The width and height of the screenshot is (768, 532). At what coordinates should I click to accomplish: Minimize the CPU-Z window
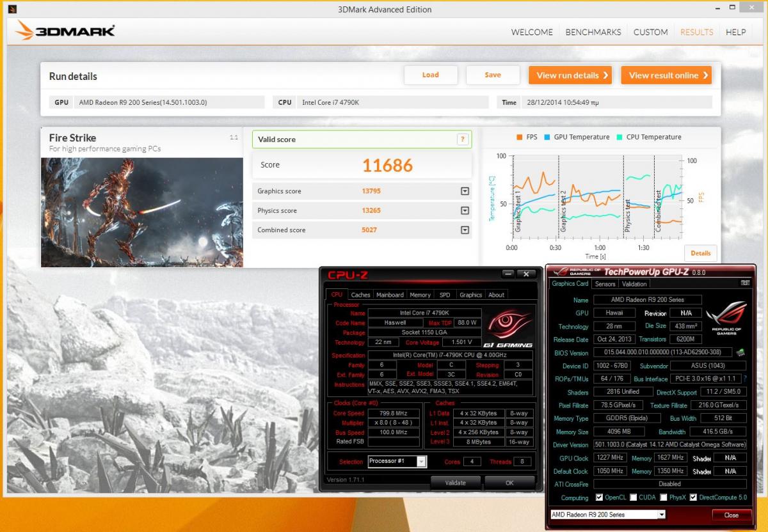coord(508,274)
